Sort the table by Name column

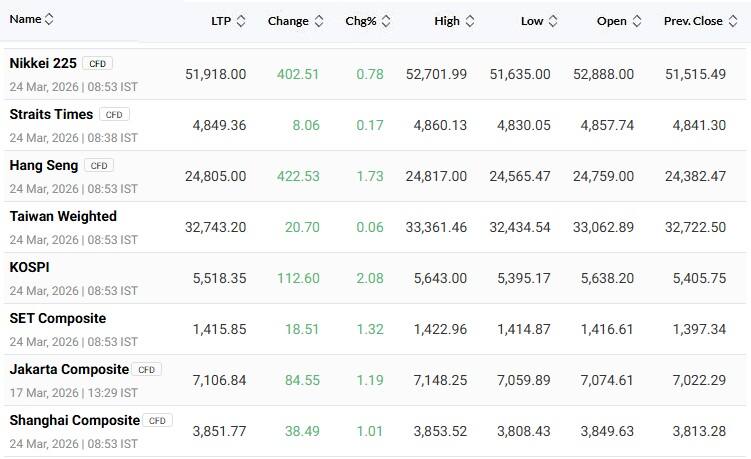tap(49, 19)
